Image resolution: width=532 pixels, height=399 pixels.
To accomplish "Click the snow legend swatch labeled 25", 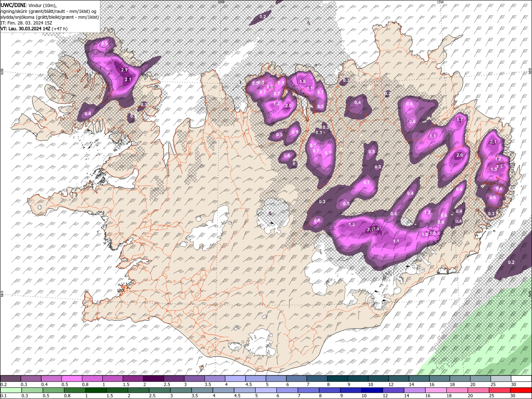I will point(500,379).
